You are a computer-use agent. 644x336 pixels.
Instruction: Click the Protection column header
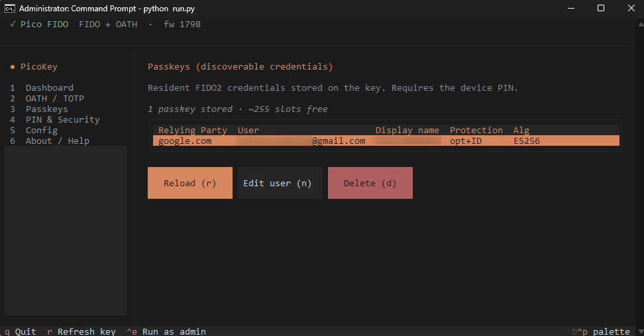point(476,130)
